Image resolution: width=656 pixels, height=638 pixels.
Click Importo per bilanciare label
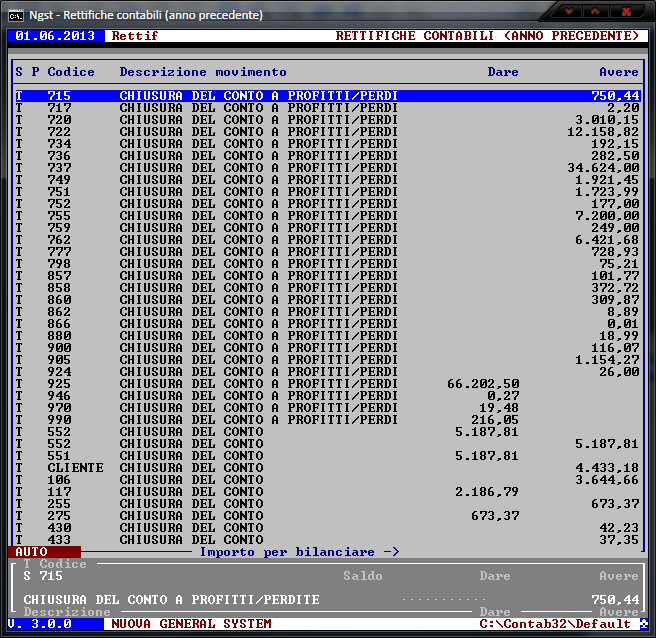(x=299, y=552)
